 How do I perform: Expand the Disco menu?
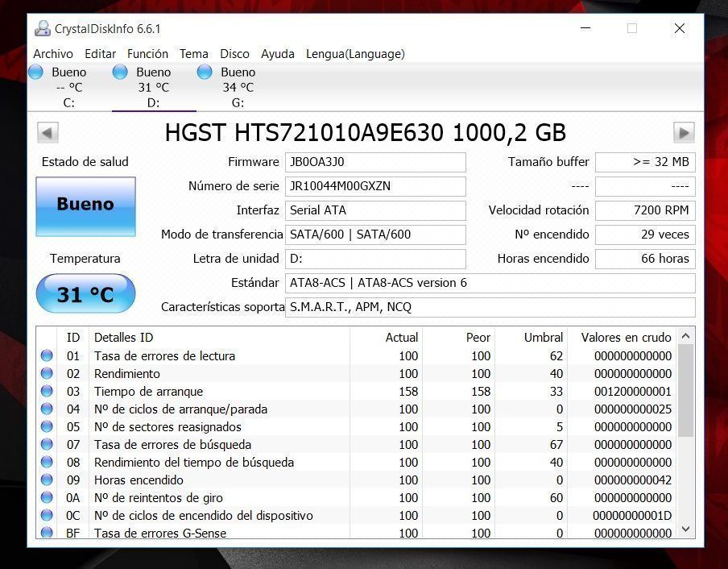tap(234, 54)
